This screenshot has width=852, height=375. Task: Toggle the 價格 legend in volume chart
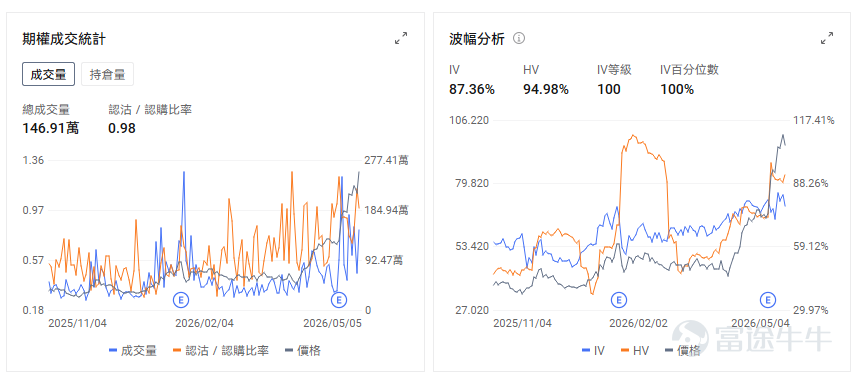pyautogui.click(x=303, y=351)
